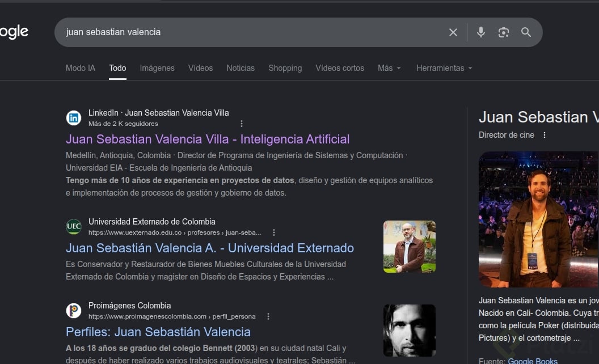Open more options for the LinkedIn result

tap(242, 124)
